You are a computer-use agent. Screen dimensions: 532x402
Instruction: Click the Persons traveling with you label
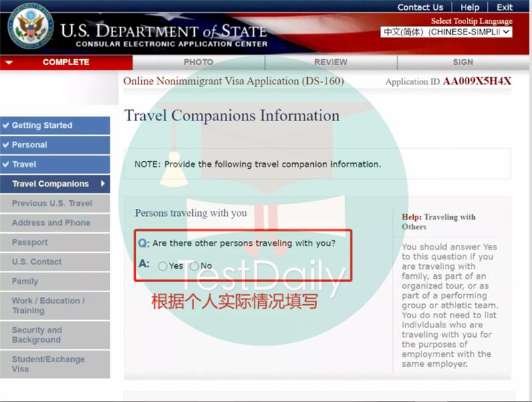191,213
